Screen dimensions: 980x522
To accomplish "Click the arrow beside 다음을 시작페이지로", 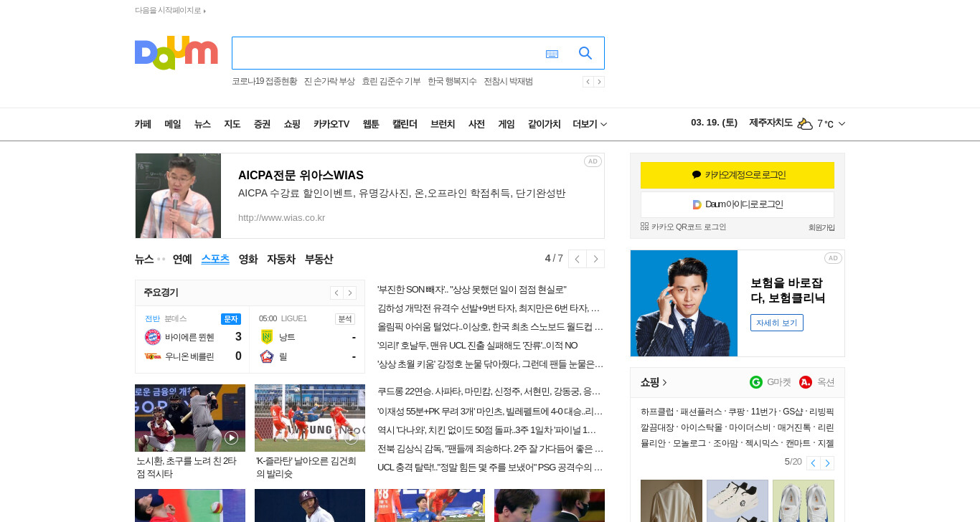I will click(204, 11).
